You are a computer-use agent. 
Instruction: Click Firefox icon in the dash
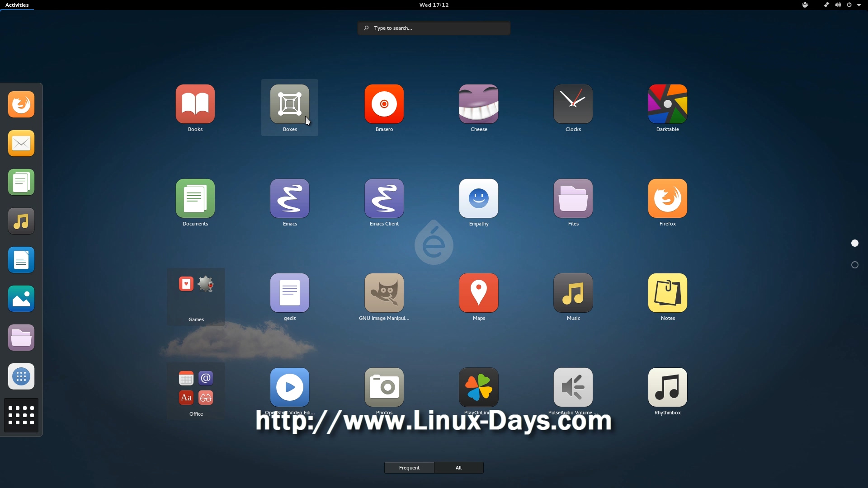[21, 105]
